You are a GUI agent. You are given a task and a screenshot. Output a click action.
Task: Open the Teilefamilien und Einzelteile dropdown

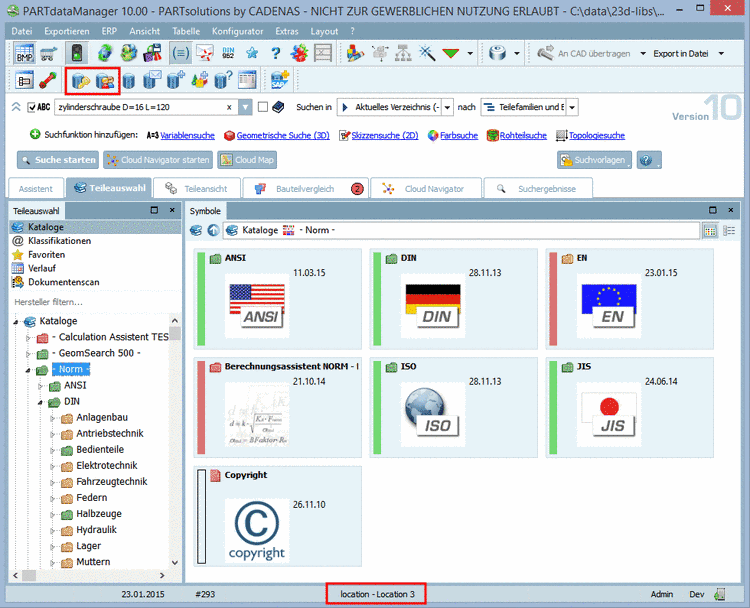pos(573,107)
